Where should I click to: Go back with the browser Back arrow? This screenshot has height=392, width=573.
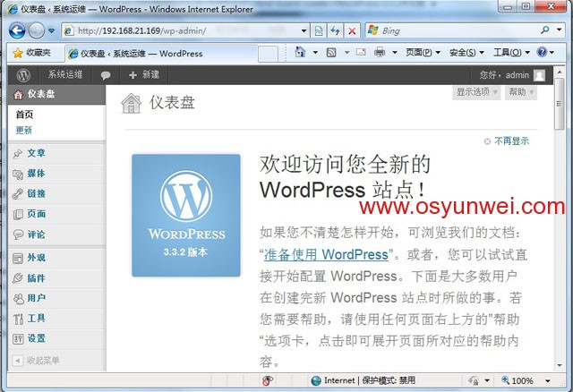point(17,30)
